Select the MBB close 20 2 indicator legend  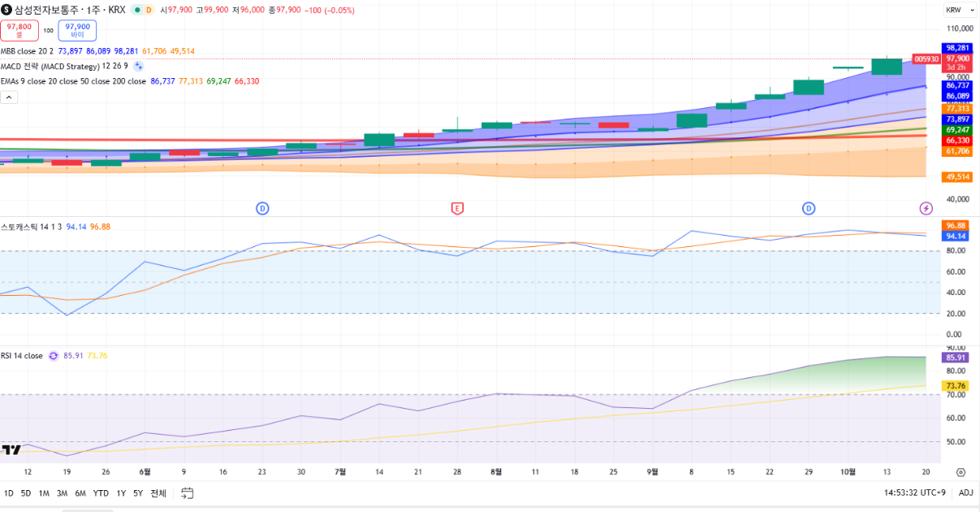[x=27, y=50]
